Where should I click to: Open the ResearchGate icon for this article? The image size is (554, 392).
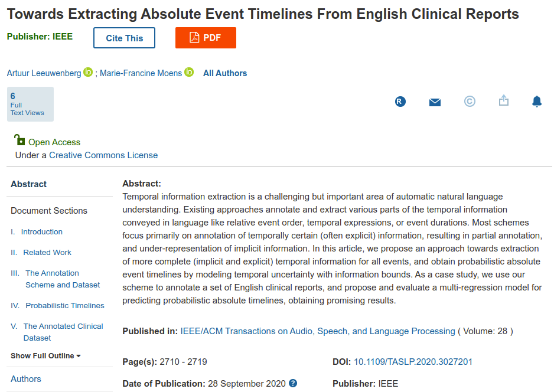[x=400, y=102]
